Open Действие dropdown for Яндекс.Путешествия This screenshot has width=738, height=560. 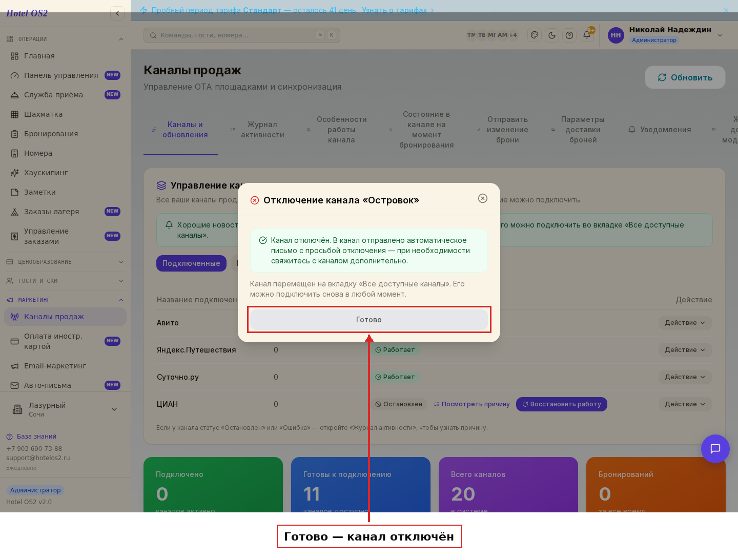pyautogui.click(x=685, y=350)
